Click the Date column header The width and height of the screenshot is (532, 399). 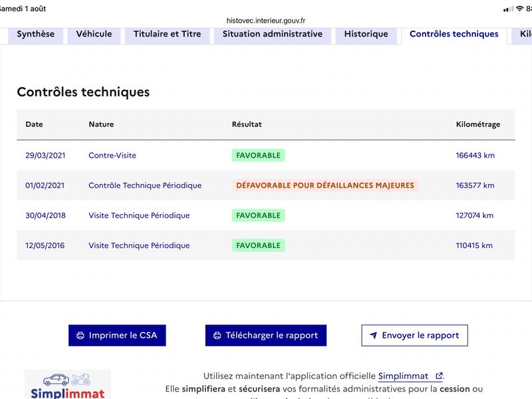[x=35, y=124]
